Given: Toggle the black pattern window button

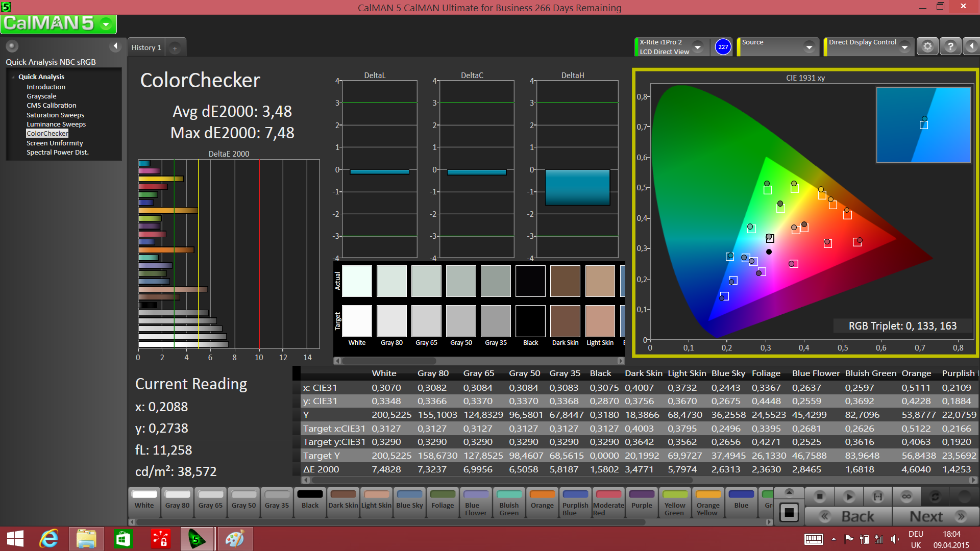Looking at the screenshot, I should coord(789,512).
